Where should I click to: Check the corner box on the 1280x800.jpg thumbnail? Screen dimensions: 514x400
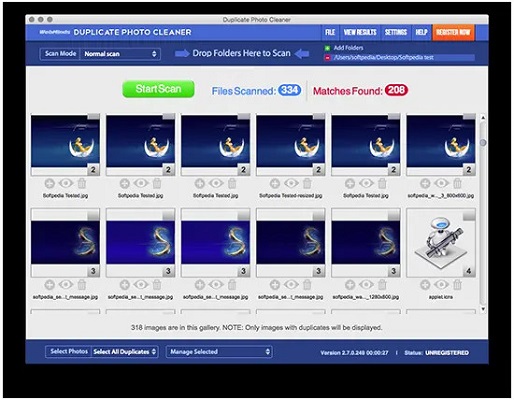point(394,215)
